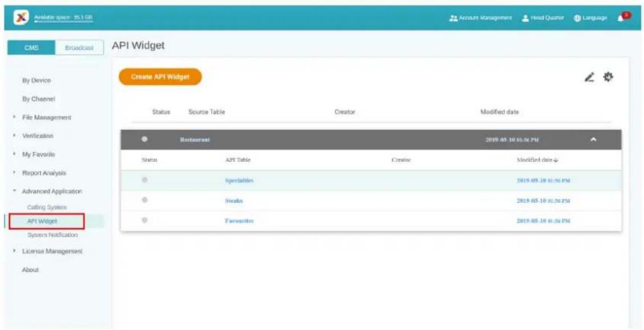Open Account Management

(480, 18)
